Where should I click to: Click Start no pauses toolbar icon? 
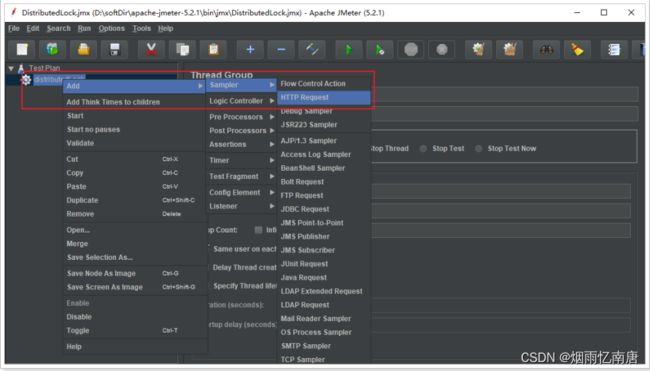[380, 50]
